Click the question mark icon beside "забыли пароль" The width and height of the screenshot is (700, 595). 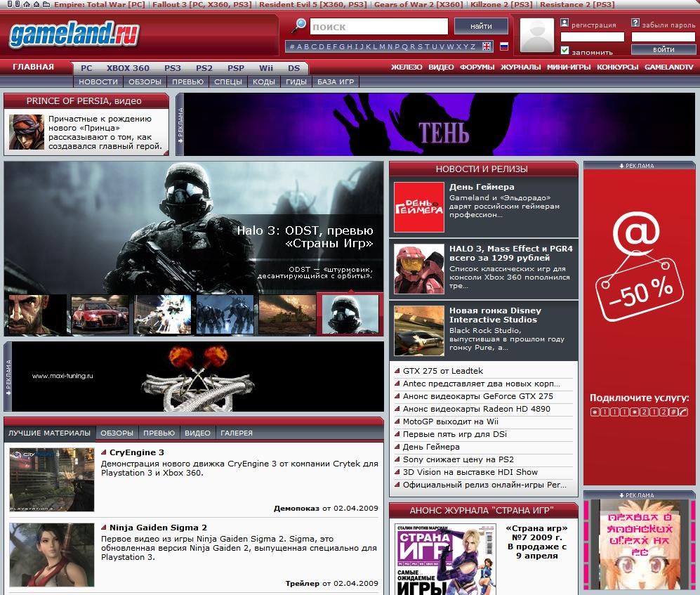click(x=635, y=23)
